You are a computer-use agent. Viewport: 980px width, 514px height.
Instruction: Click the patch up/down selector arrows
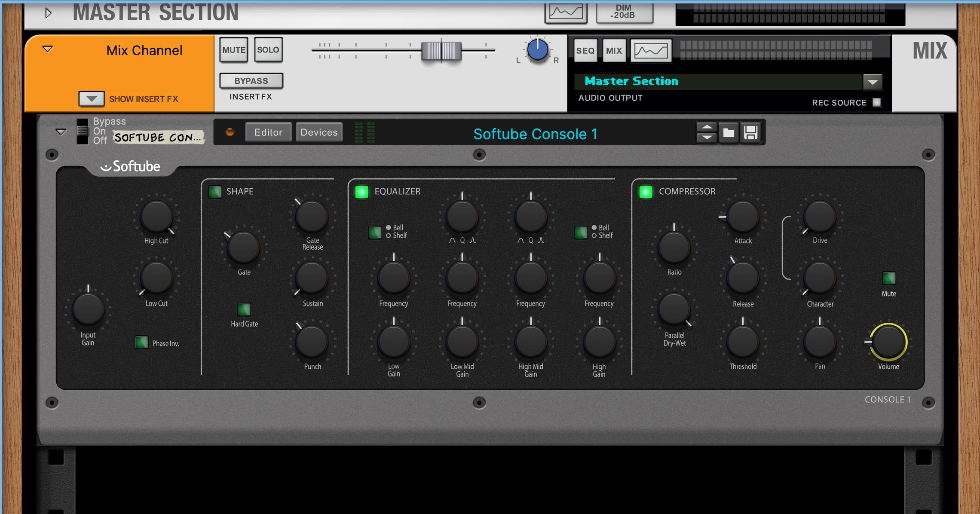pyautogui.click(x=707, y=132)
